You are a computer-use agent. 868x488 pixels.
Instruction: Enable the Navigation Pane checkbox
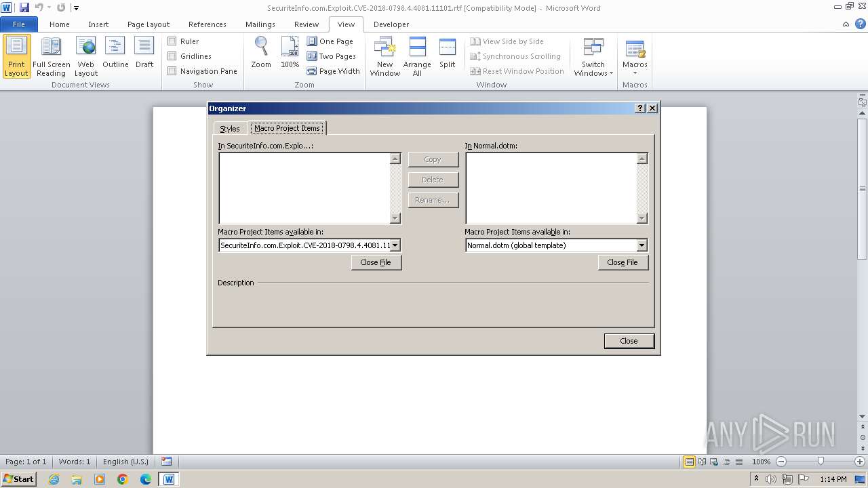172,71
